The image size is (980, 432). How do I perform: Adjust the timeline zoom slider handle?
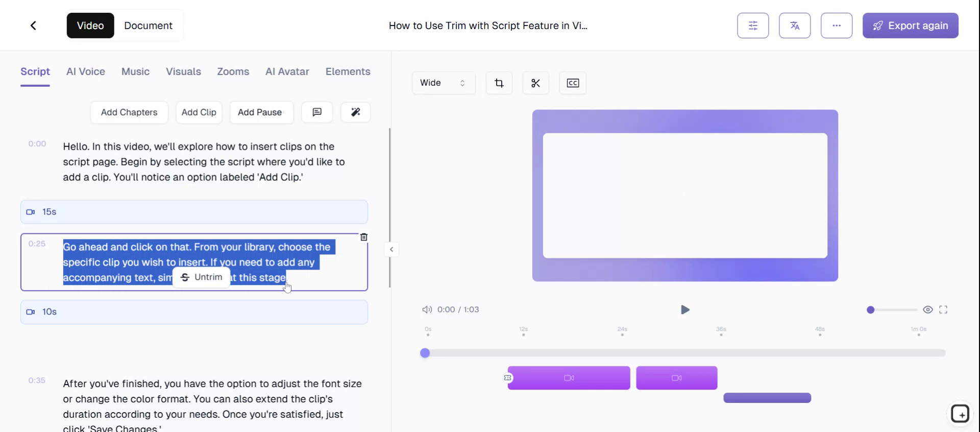[871, 310]
